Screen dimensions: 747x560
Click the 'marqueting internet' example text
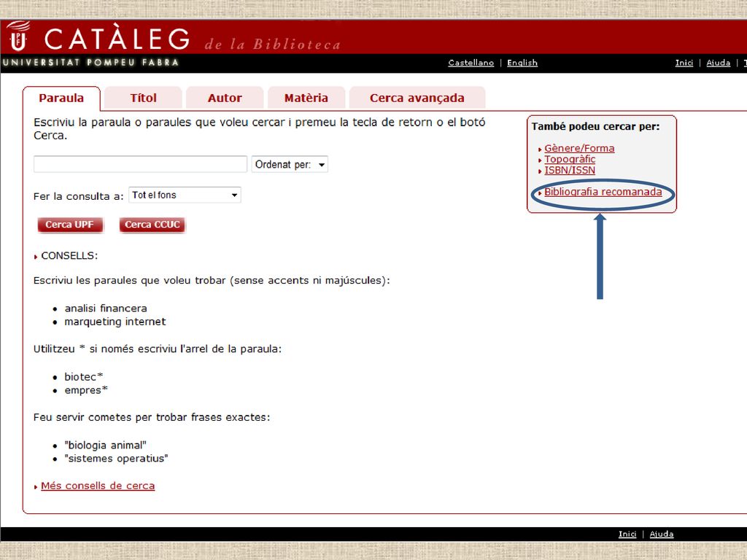coord(115,322)
